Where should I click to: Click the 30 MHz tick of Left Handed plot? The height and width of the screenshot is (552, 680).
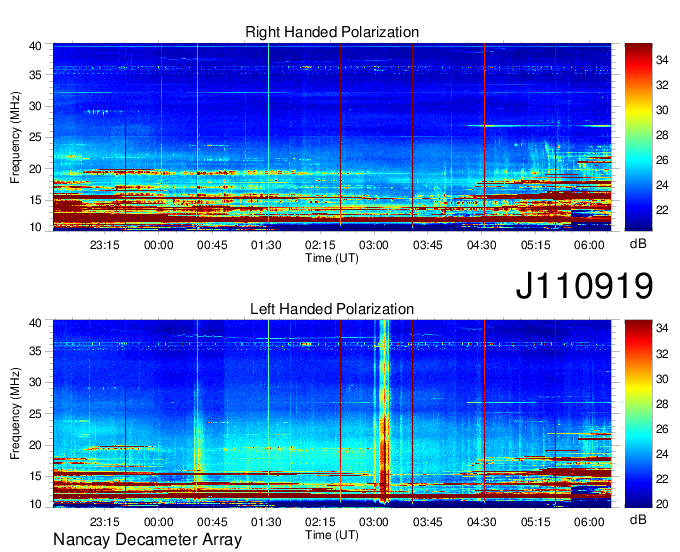(x=35, y=382)
